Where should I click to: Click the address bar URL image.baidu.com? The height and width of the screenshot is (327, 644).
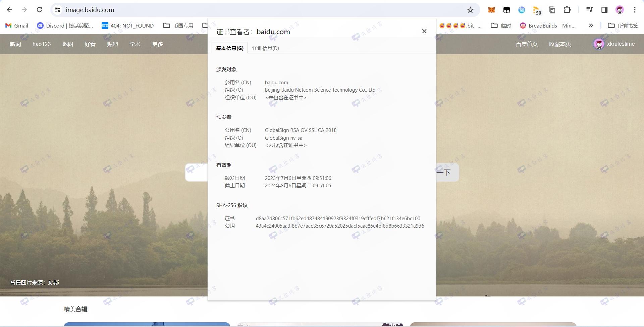(90, 10)
